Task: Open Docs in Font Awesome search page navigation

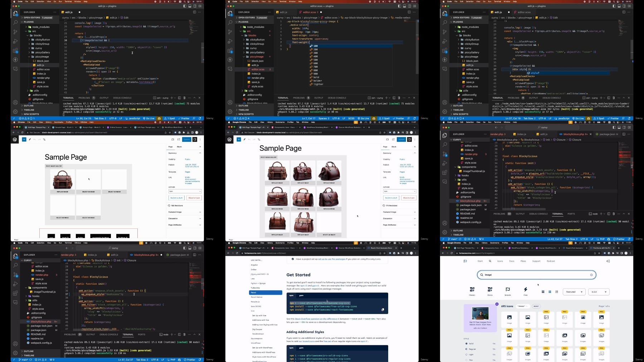Action: pyautogui.click(x=512, y=261)
